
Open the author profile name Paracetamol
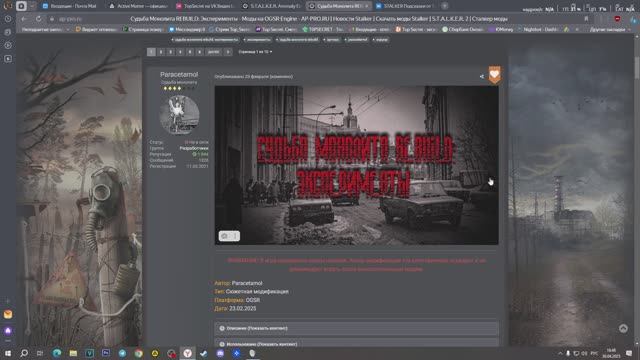(x=179, y=74)
